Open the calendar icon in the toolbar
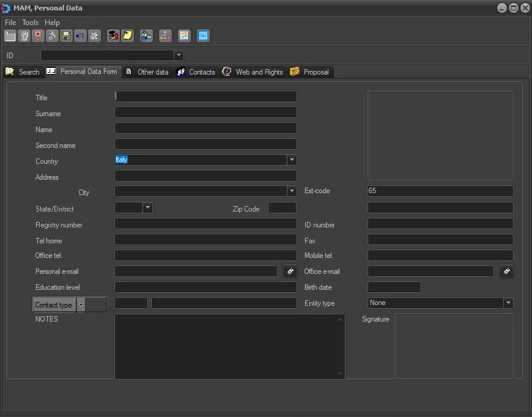This screenshot has width=532, height=417. (x=184, y=36)
